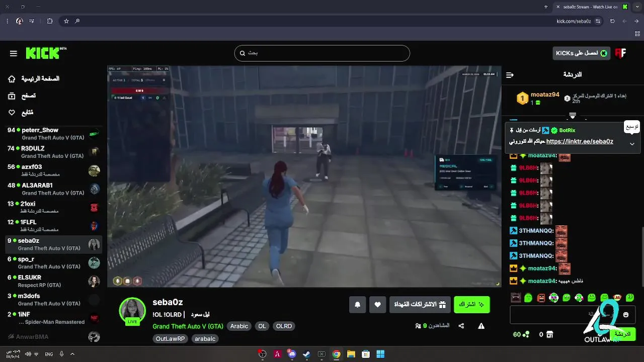Pick the red angry emote
The image size is (644, 362).
(541, 298)
